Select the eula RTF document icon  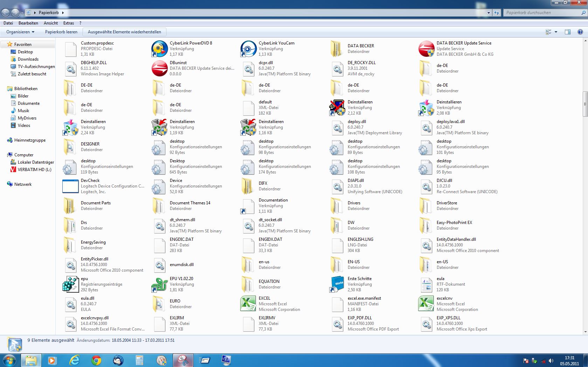pos(426,284)
